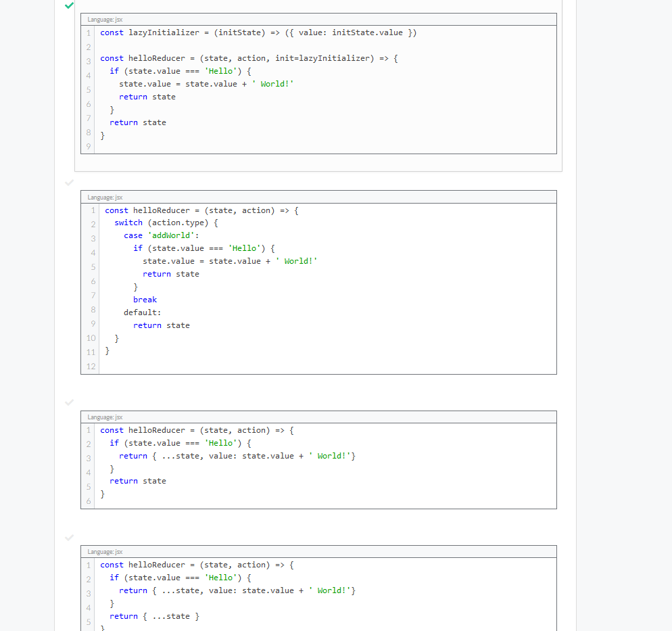Click the break keyword in the switch snippet
The width and height of the screenshot is (672, 631).
(145, 299)
